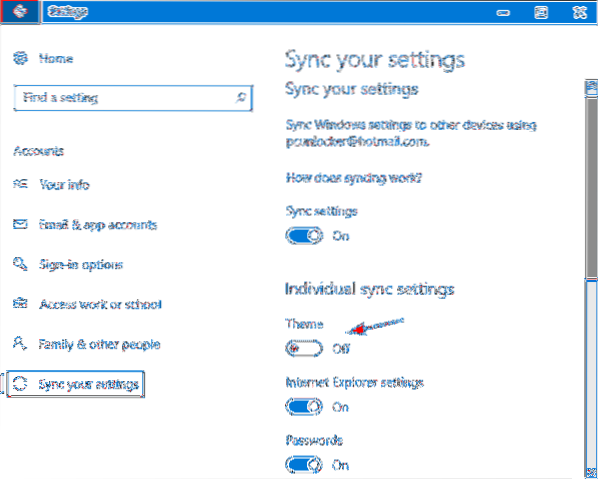Screen dimensions: 598x479
Task: Focus the Find a setting search box
Action: [133, 98]
